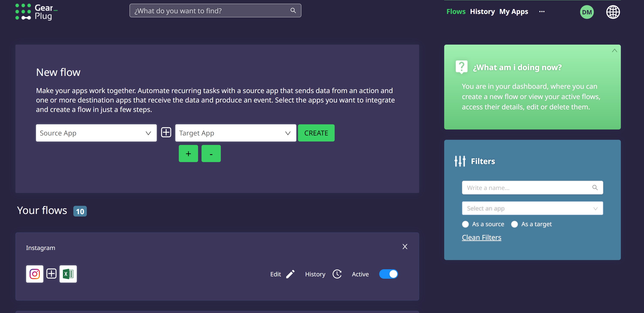Screen dimensions: 644x313
Task: Delete the Instagram flow with X icon
Action: point(405,247)
